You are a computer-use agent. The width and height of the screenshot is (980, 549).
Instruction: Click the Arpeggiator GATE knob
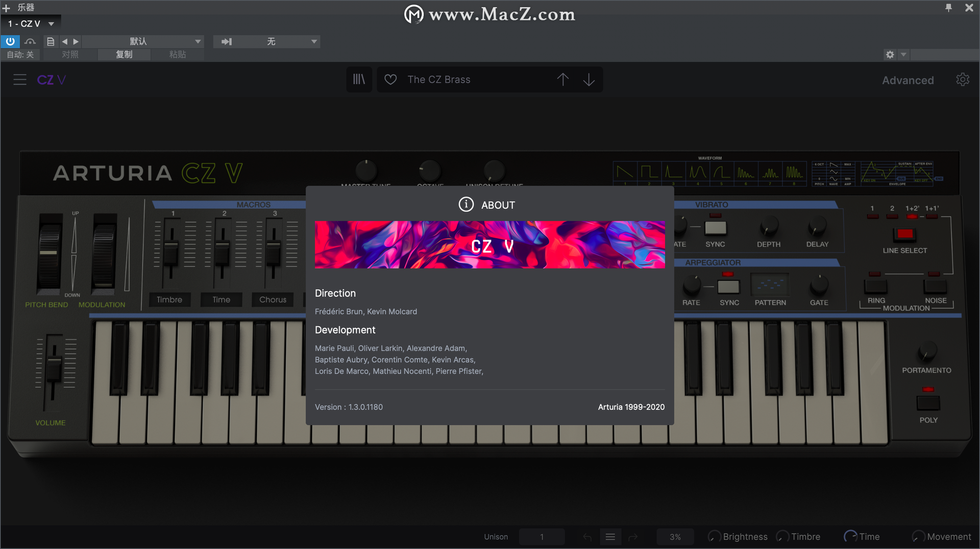[819, 285]
